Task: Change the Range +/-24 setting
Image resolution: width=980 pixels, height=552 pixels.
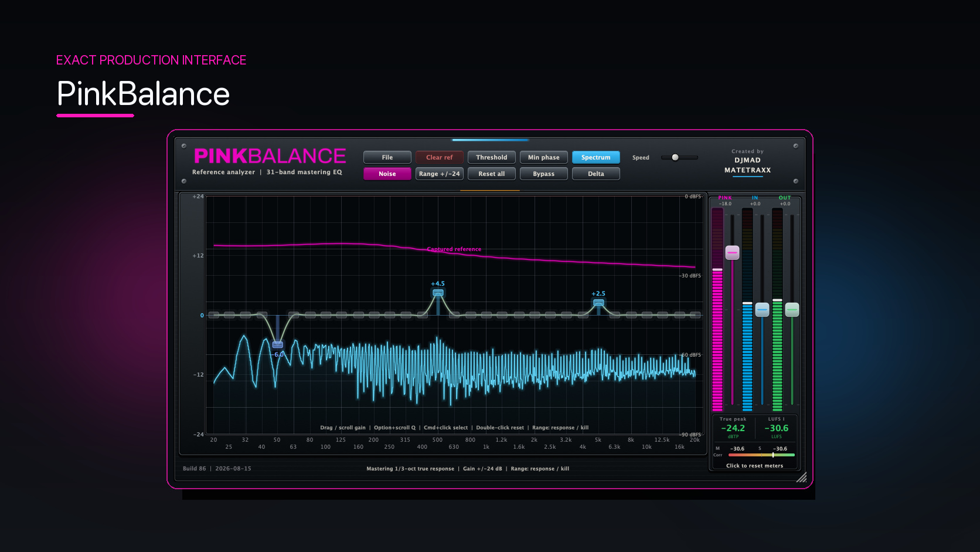Action: (x=440, y=174)
